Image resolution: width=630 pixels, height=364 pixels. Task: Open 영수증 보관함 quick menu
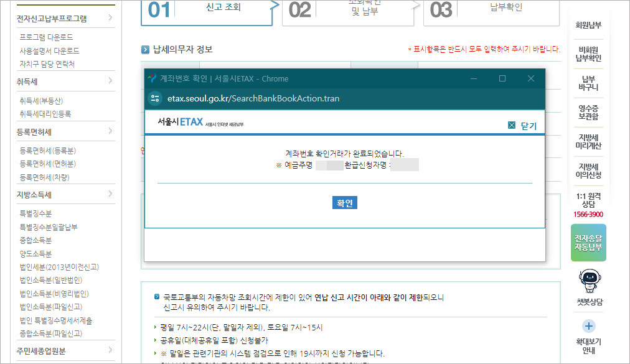click(x=588, y=113)
